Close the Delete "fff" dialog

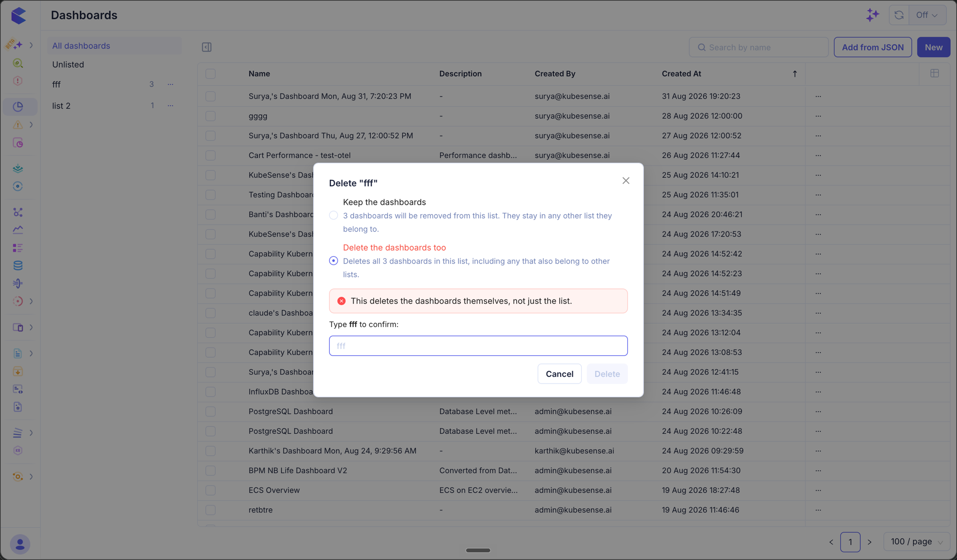[626, 180]
